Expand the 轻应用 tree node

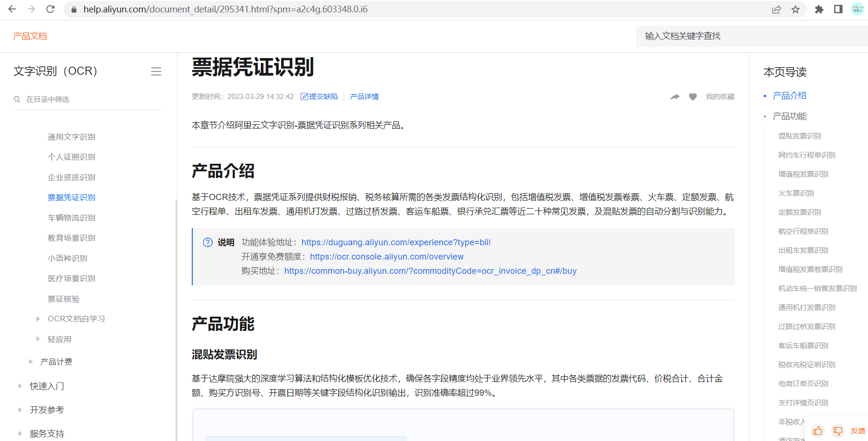tap(38, 339)
